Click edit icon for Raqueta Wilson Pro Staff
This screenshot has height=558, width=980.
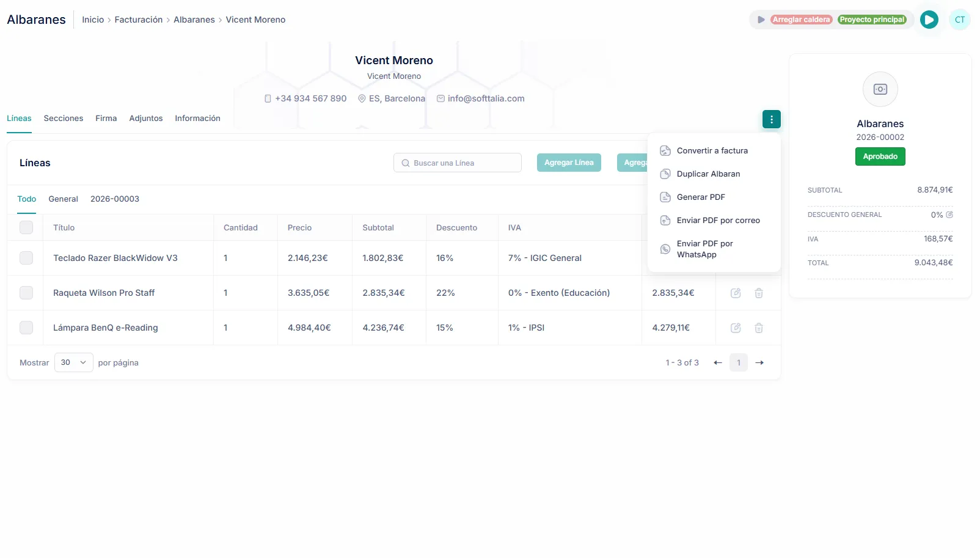[736, 293]
